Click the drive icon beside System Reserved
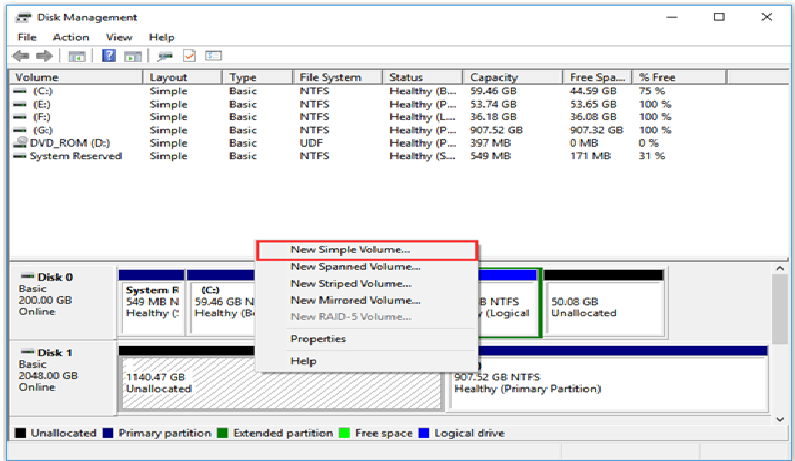 point(20,156)
